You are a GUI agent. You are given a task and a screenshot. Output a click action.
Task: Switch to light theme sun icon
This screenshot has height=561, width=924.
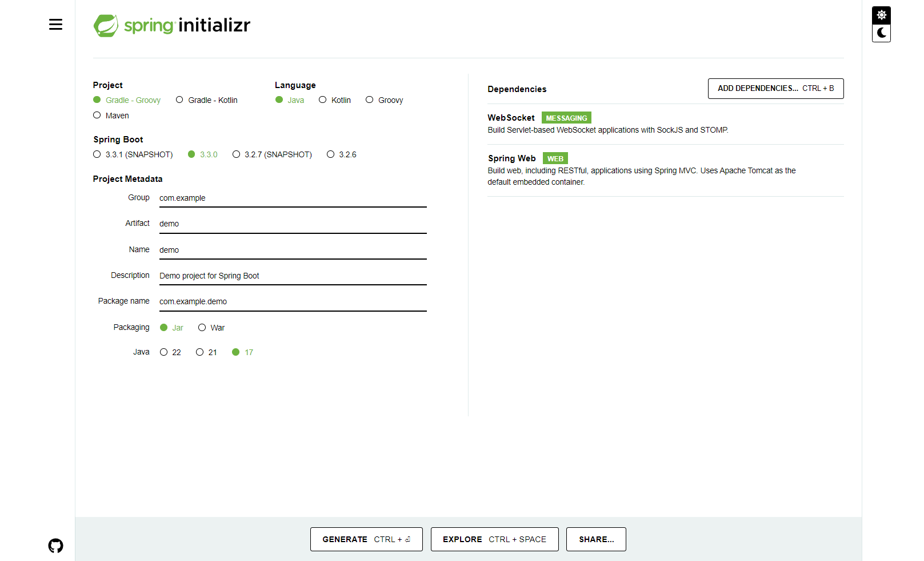coord(881,15)
